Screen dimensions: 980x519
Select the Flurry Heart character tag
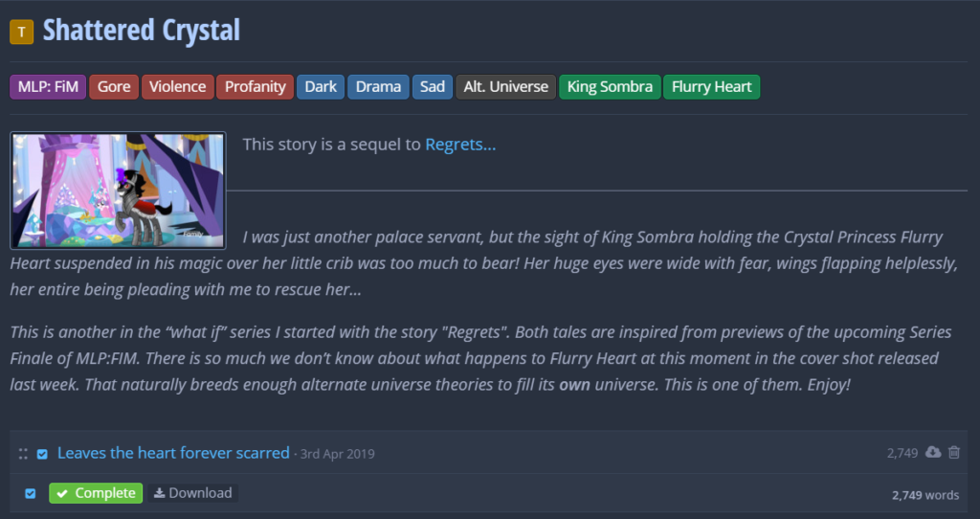tap(711, 87)
